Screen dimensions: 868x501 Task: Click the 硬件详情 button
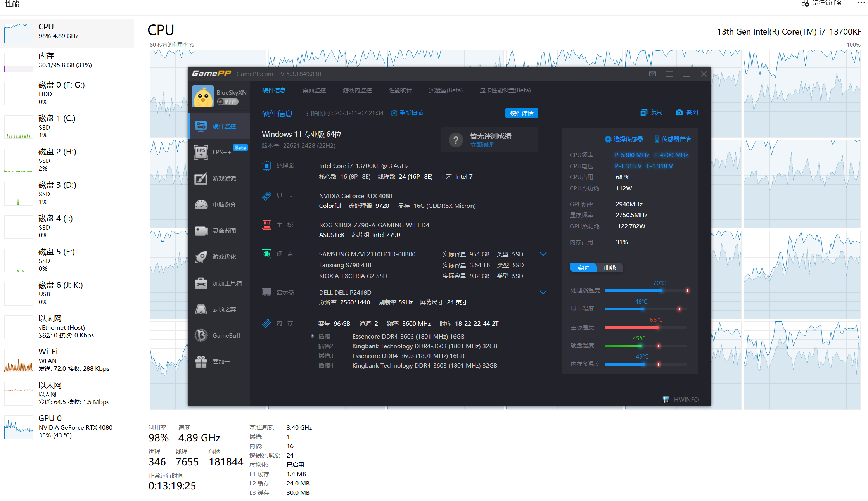[522, 113]
